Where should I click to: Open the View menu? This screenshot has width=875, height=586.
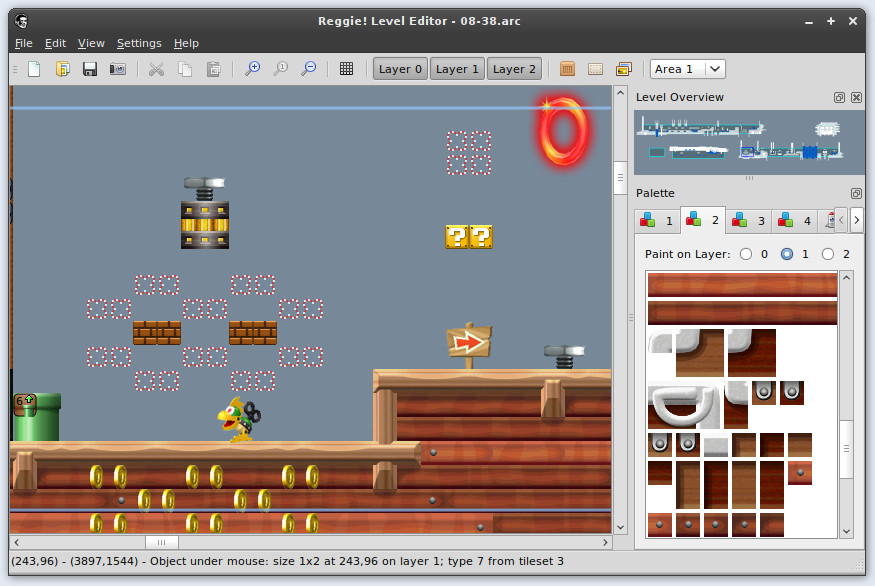pyautogui.click(x=91, y=43)
